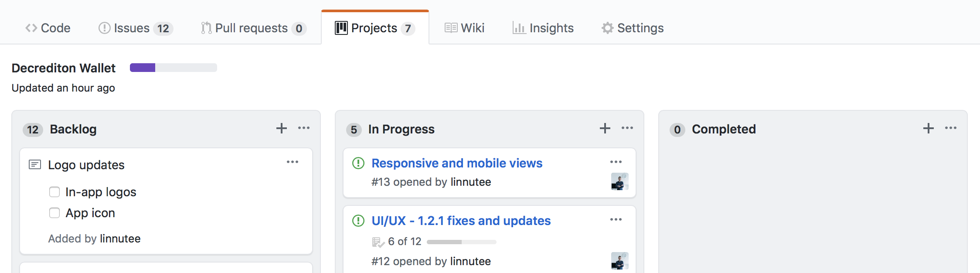Screen dimensions: 980x273
Task: Open the Responsive and mobile views issue
Action: (x=457, y=163)
